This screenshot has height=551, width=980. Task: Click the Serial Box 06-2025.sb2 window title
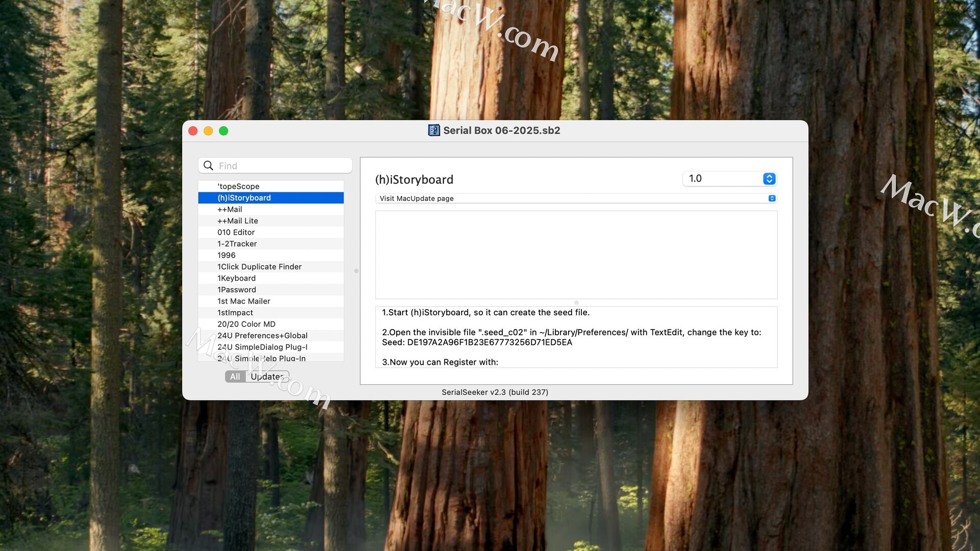pyautogui.click(x=502, y=131)
